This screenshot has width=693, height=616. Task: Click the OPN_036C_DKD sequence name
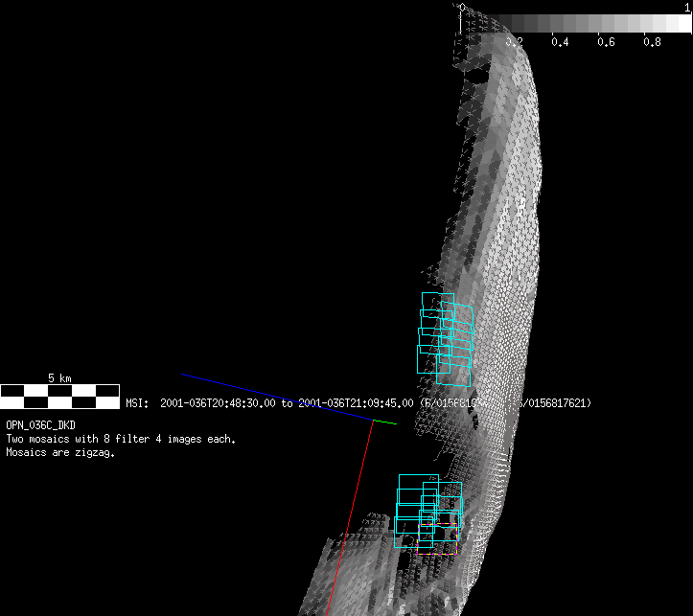41,424
